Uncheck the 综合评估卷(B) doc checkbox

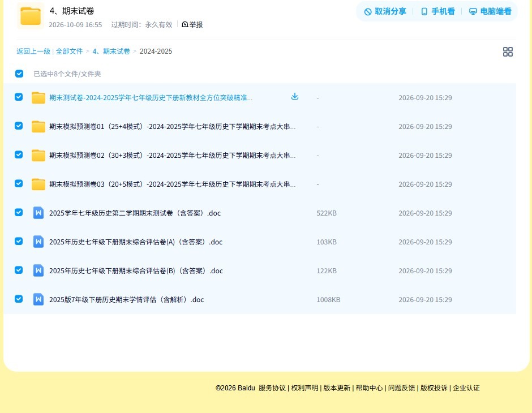click(x=19, y=270)
